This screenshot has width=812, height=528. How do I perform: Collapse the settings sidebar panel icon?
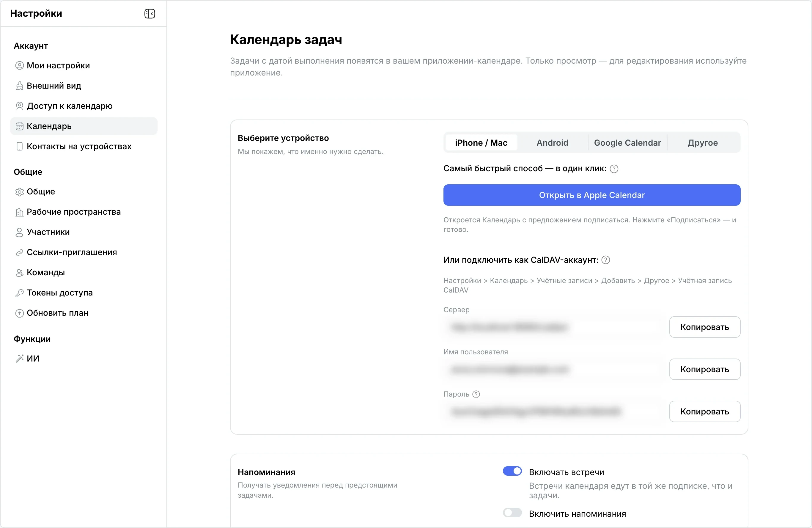(150, 14)
